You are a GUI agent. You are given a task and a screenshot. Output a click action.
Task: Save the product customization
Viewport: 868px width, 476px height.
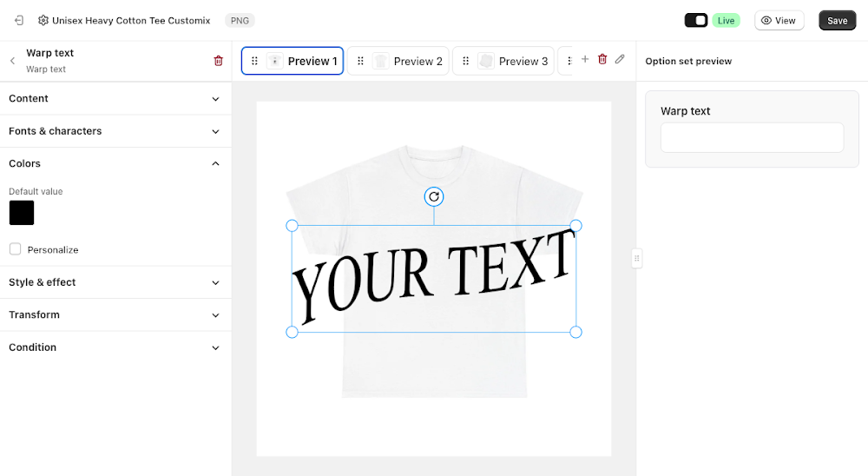point(837,21)
